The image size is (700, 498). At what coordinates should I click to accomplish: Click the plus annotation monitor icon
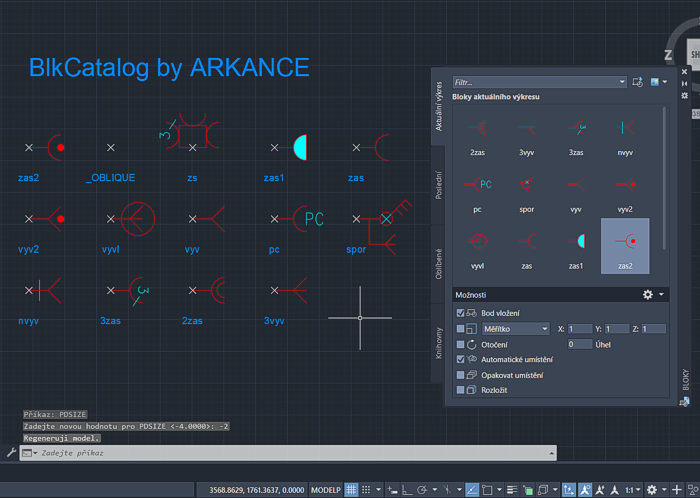tap(677, 490)
